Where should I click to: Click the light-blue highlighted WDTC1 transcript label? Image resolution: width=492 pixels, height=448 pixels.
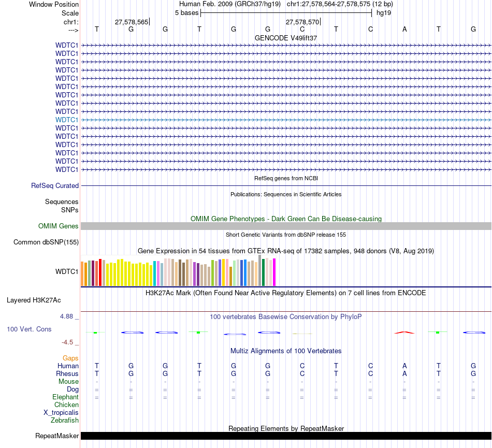point(67,120)
